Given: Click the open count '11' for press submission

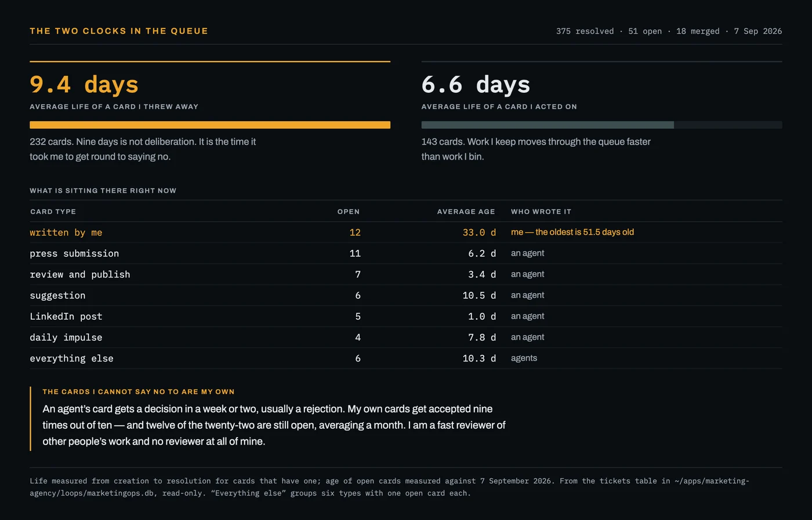Looking at the screenshot, I should click(x=355, y=254).
